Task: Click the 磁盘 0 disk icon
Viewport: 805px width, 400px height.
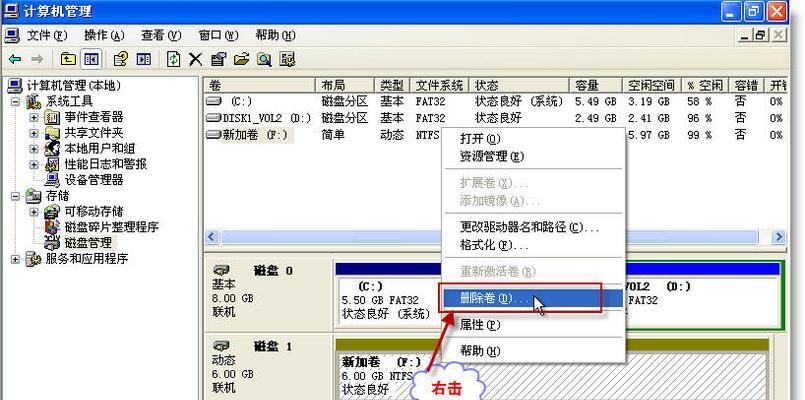Action: point(221,270)
